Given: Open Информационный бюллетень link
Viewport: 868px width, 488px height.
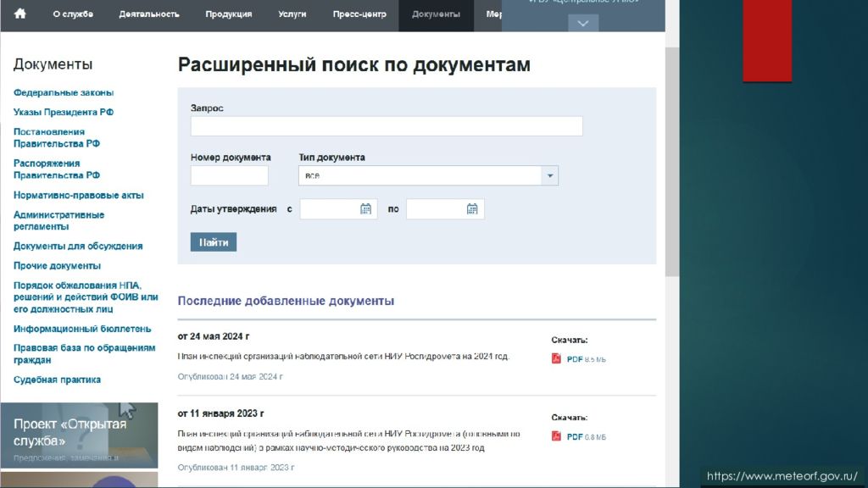Looking at the screenshot, I should tap(82, 329).
